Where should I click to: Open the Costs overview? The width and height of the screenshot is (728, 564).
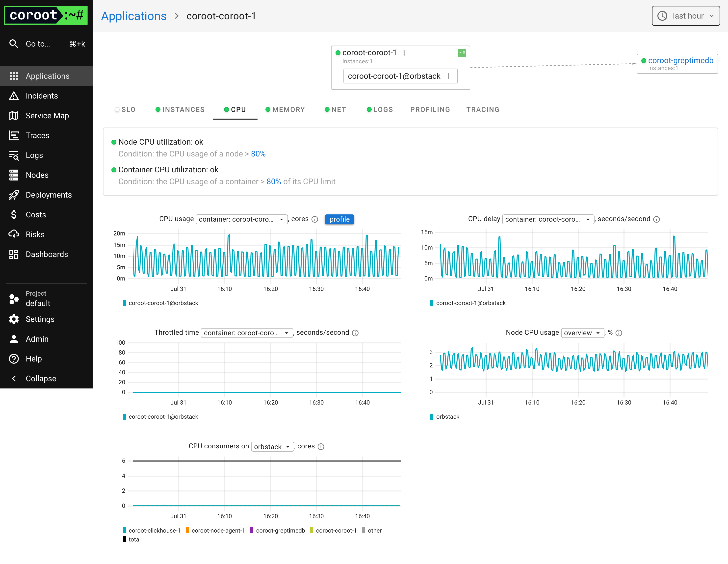pos(35,214)
